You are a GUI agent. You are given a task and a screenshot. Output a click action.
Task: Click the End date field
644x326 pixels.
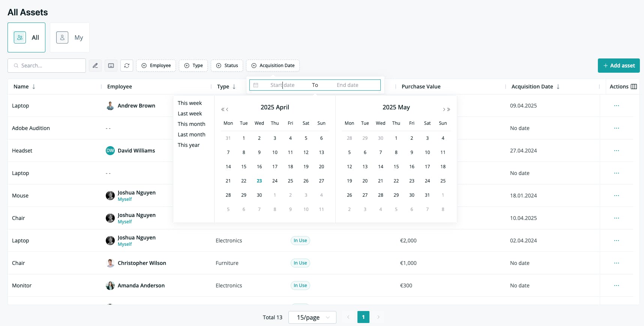347,85
